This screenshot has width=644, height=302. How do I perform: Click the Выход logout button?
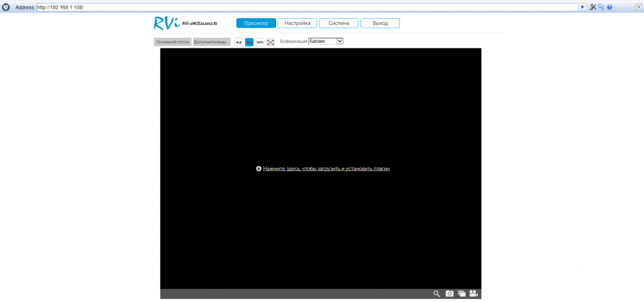tap(380, 23)
